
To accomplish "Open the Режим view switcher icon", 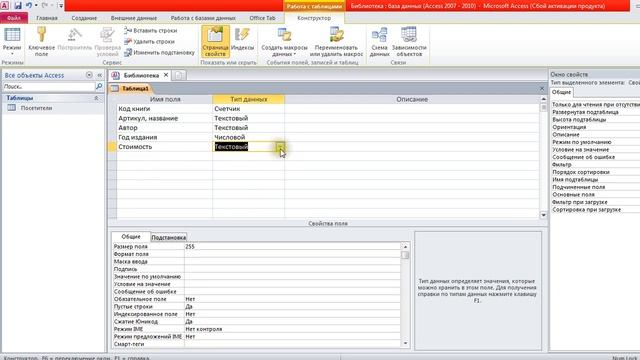I will [12, 36].
